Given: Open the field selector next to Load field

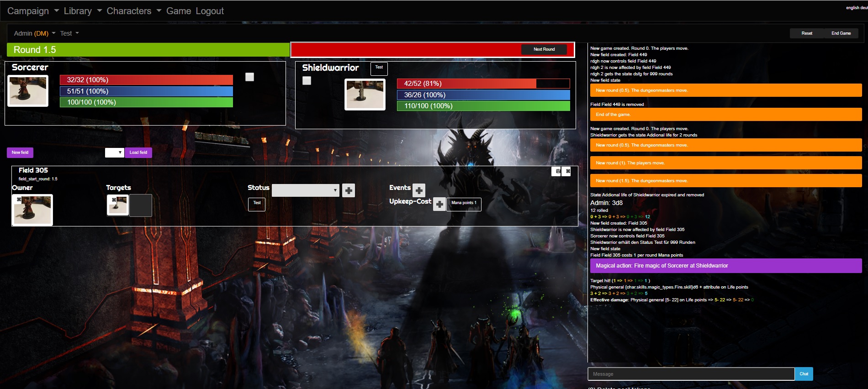Looking at the screenshot, I should [x=114, y=152].
